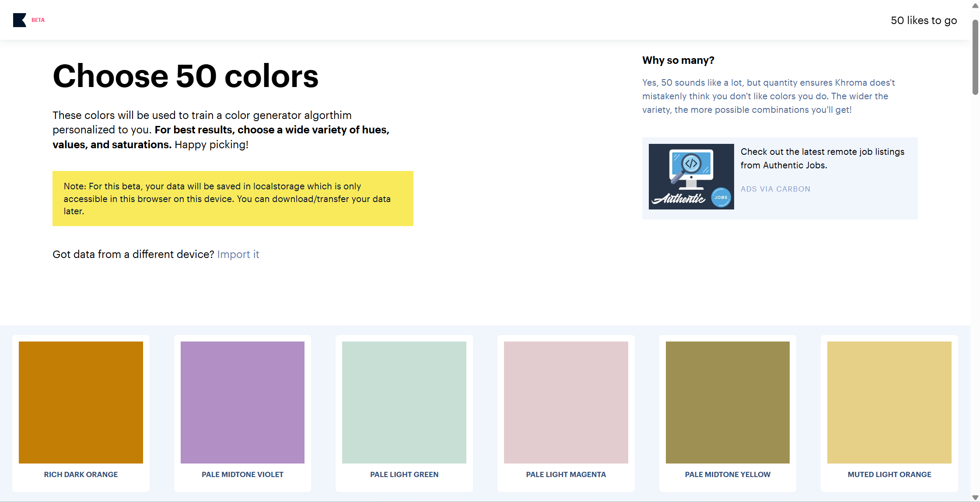Click the scrollbar down arrow
The width and height of the screenshot is (980, 502).
975,498
